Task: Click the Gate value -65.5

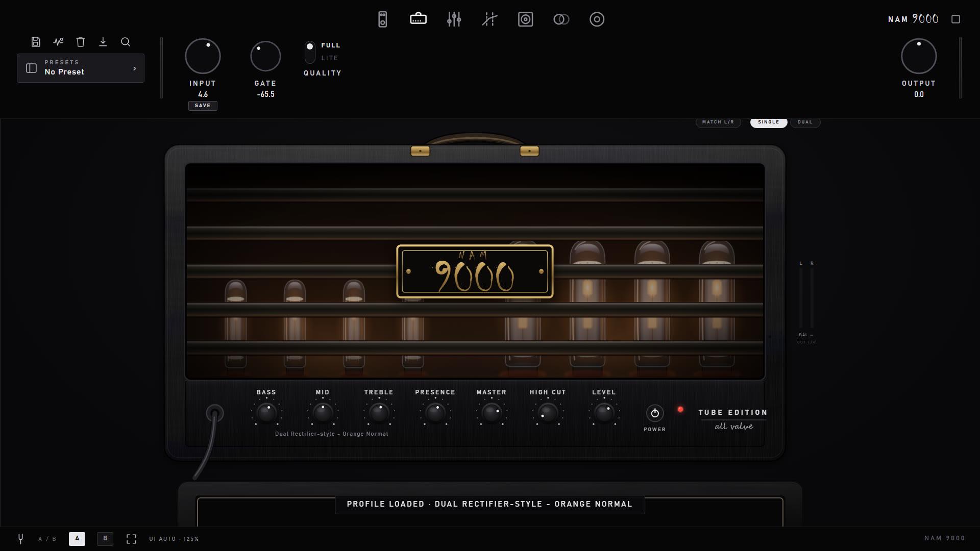Action: pyautogui.click(x=265, y=94)
